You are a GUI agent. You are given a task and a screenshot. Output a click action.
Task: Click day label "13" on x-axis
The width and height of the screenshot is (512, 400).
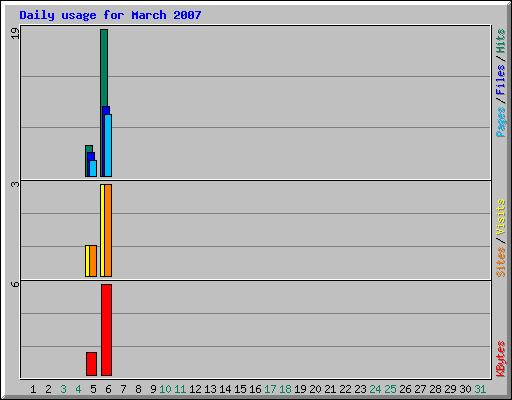click(210, 389)
